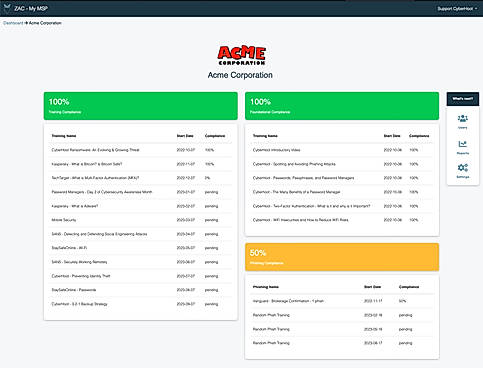
Task: Select Password Managers - Day 2 training row
Action: (141, 192)
